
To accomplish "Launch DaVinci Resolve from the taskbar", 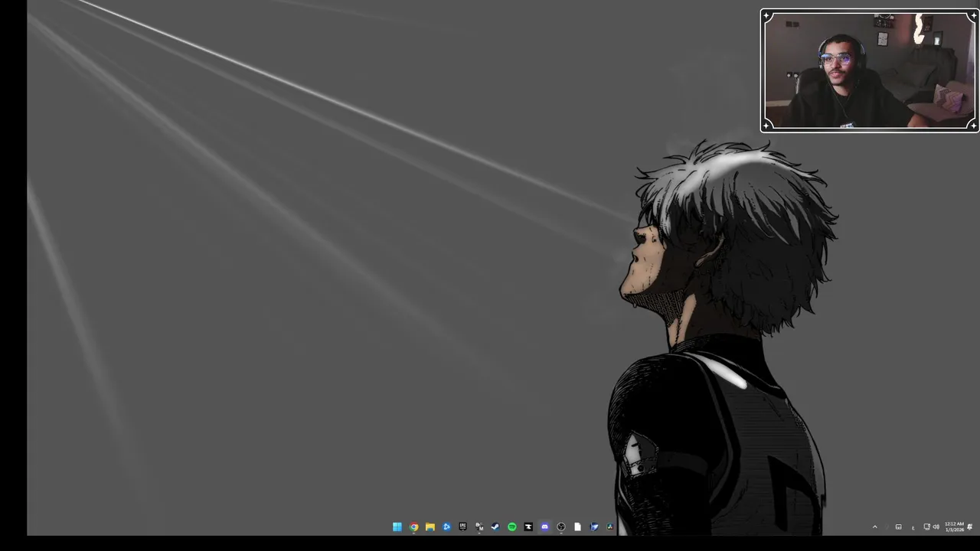I will [610, 527].
